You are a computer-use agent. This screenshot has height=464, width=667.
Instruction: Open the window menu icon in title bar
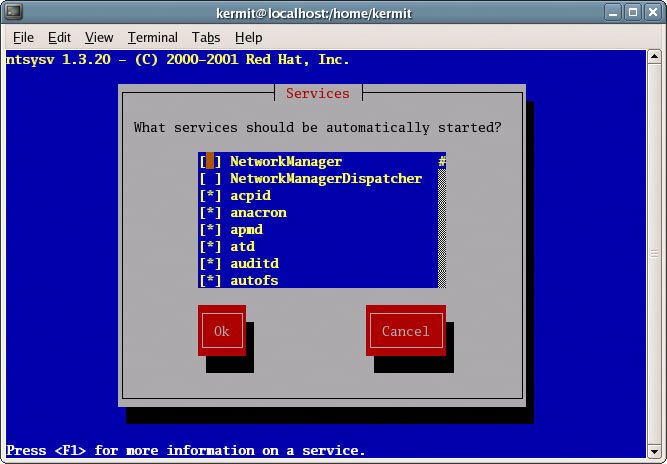[14, 12]
